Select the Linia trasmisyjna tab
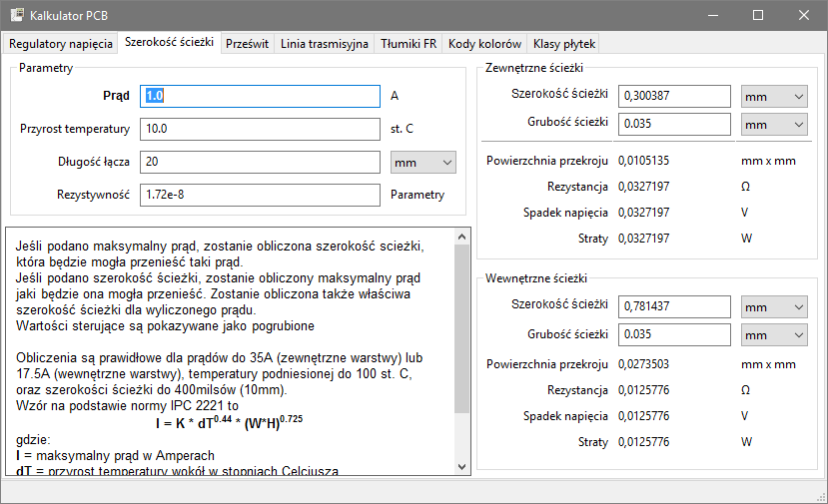Viewport: 828px width, 504px height. 325,44
